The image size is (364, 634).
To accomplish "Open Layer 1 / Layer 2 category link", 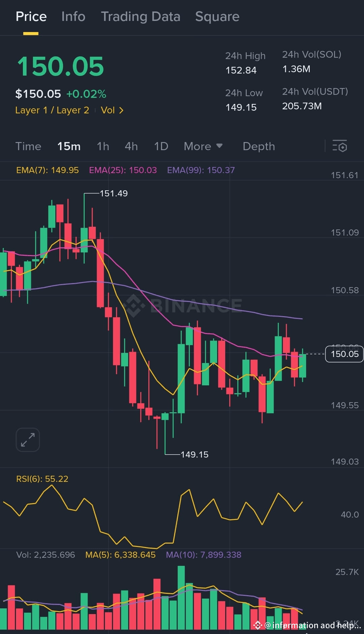I will [x=52, y=110].
